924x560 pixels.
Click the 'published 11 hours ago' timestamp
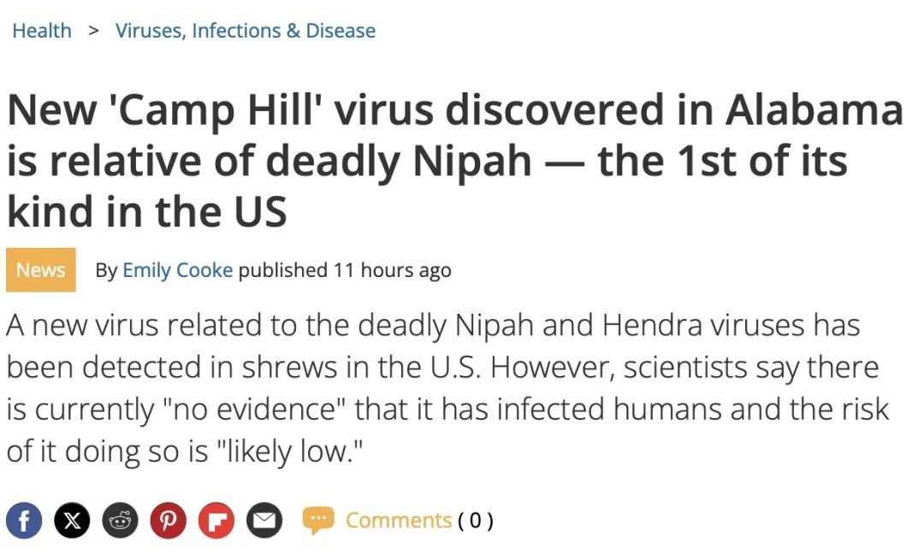pos(345,270)
